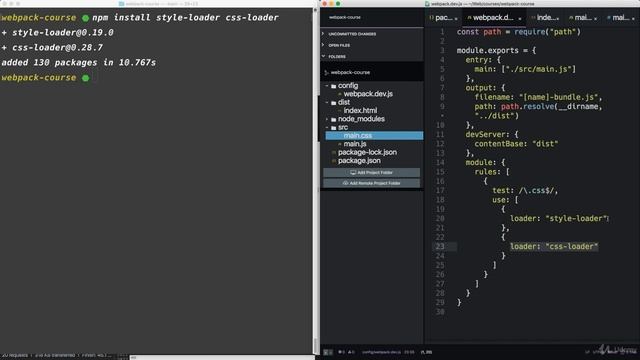Click the green dot on the empty prompt
This screenshot has height=360, width=640.
[85, 78]
